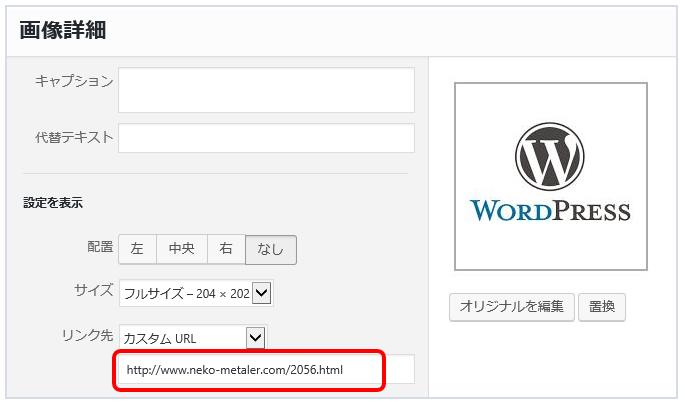Open the サイズ dropdown showing フルサイズ
This screenshot has width=685, height=404.
coord(196,293)
